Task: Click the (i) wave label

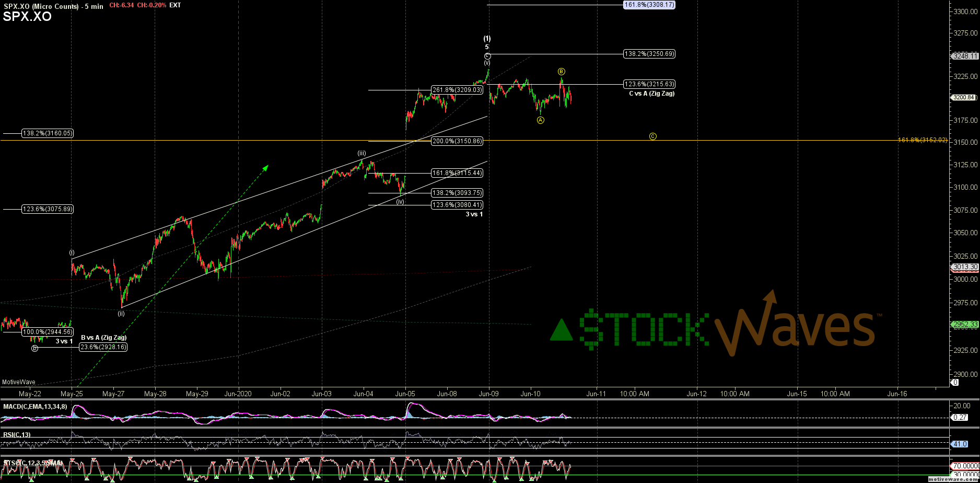Action: point(72,252)
